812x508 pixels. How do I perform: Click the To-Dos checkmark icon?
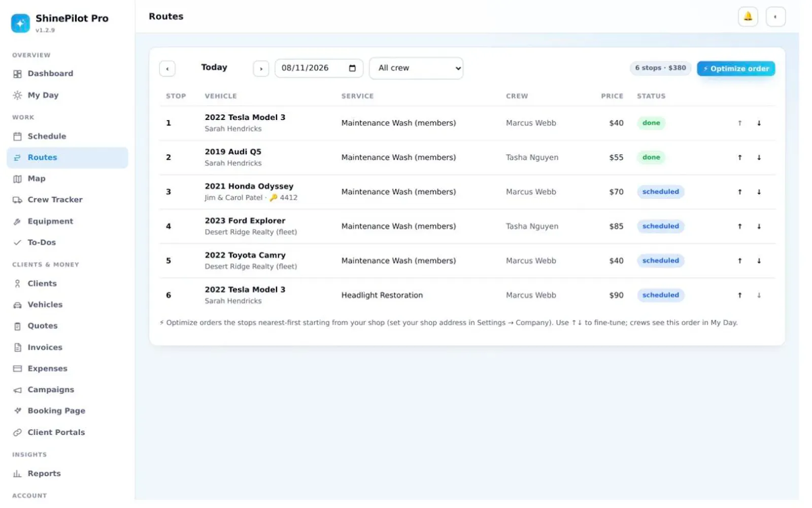point(17,243)
